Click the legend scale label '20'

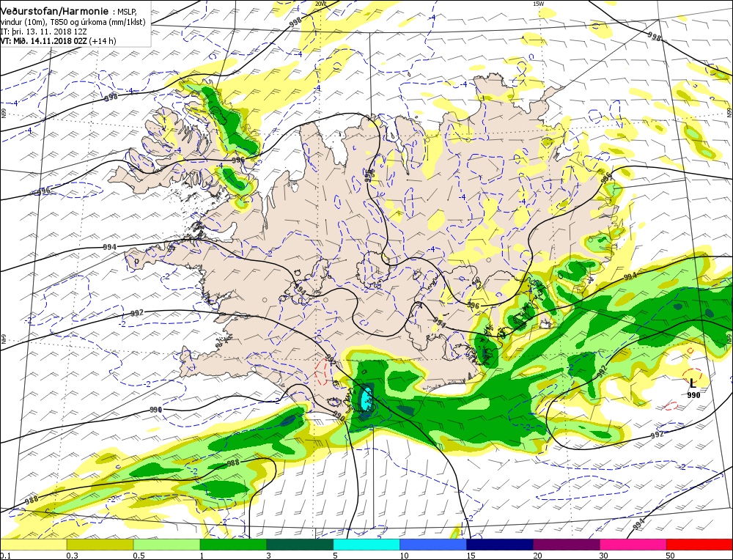[537, 556]
